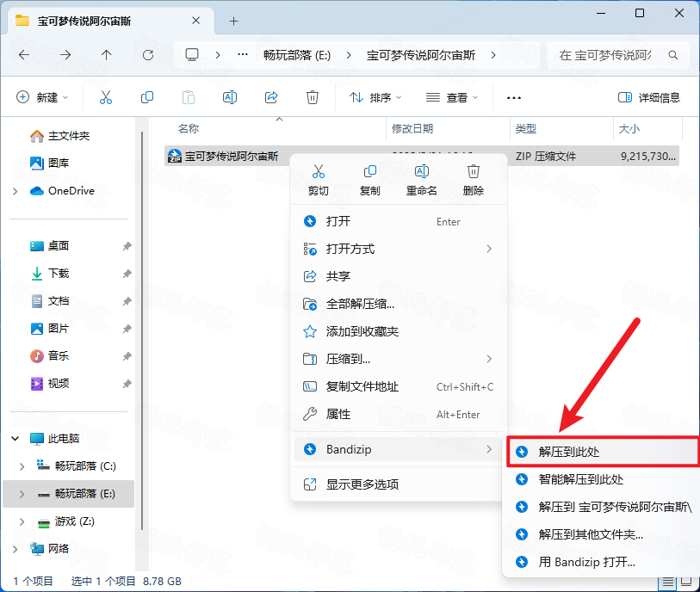Select 添加到收藏夹 menu entry
Image resolution: width=700 pixels, height=592 pixels.
[399, 331]
